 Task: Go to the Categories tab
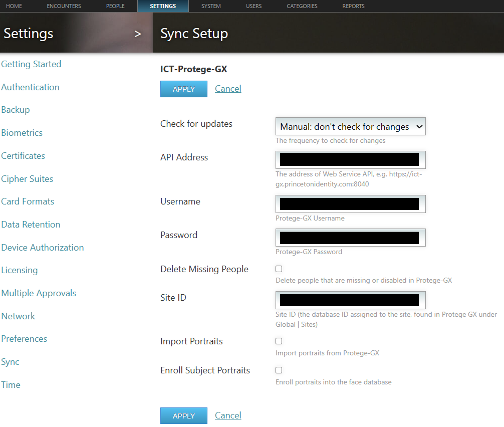302,6
